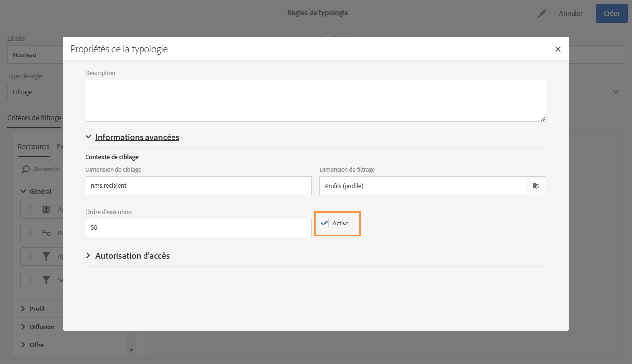632x364 pixels.
Task: Collapse the Informations avancées section
Action: point(88,137)
